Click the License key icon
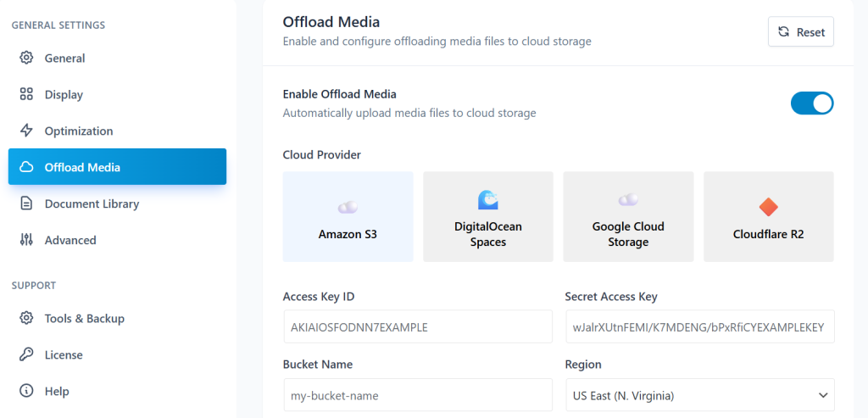Screen dimensions: 868x418 click(x=26, y=354)
